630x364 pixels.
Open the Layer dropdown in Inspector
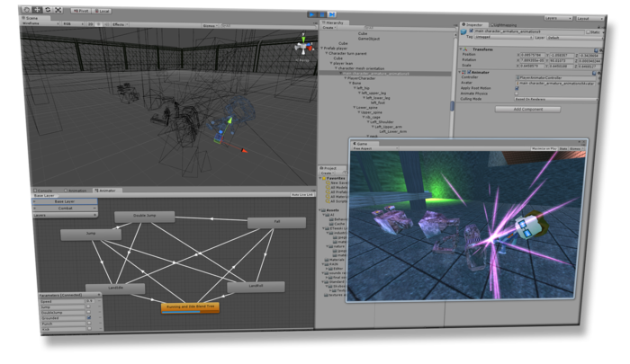575,38
